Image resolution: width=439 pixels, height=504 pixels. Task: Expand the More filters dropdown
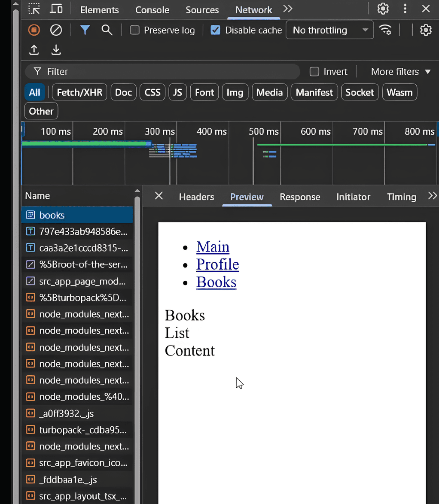pyautogui.click(x=400, y=72)
